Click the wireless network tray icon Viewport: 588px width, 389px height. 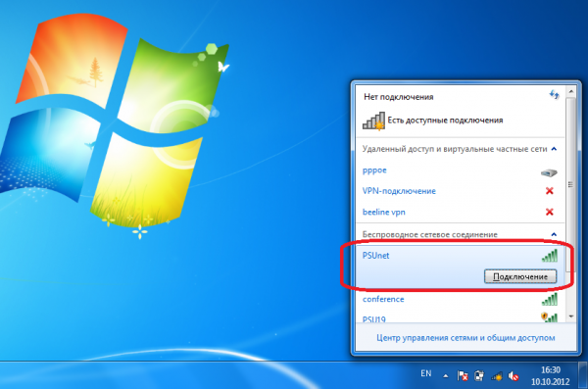(496, 376)
